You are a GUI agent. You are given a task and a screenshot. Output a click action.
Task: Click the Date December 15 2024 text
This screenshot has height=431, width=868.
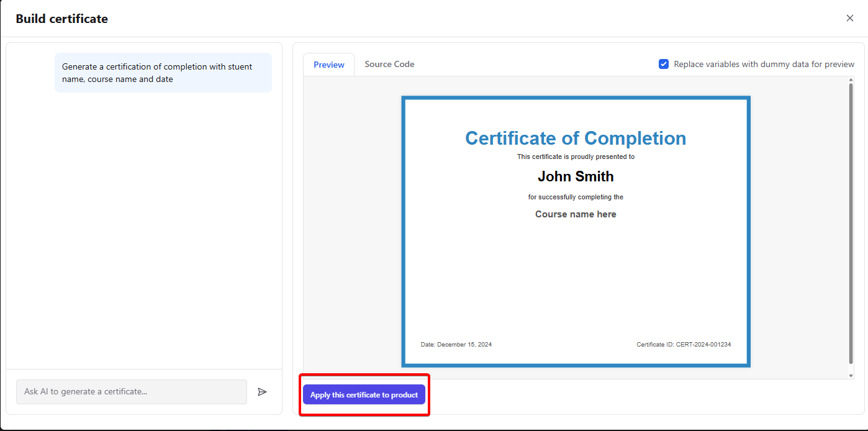pos(456,344)
